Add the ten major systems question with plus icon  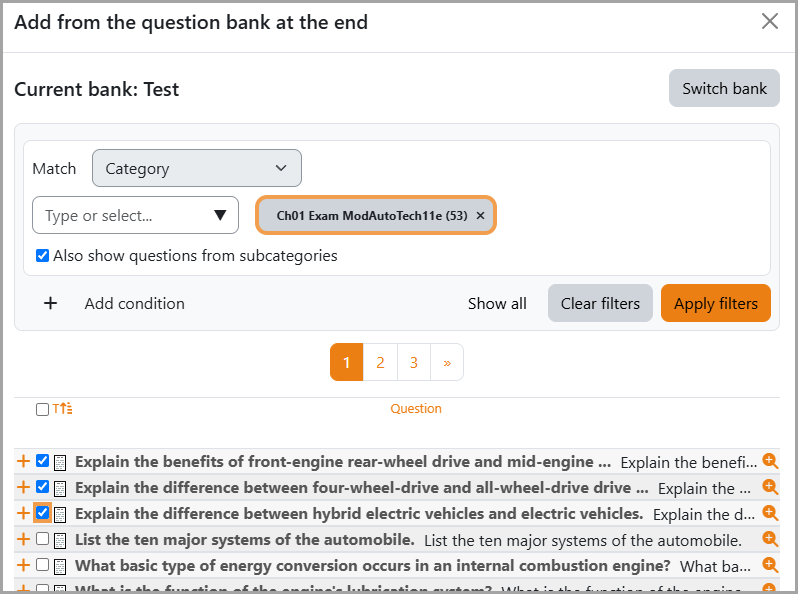[x=23, y=539]
